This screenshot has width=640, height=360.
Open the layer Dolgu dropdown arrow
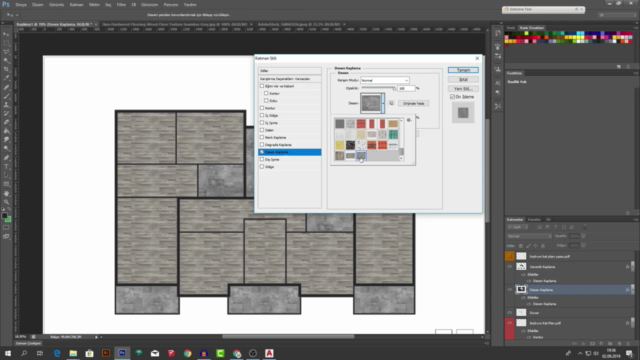[583, 246]
